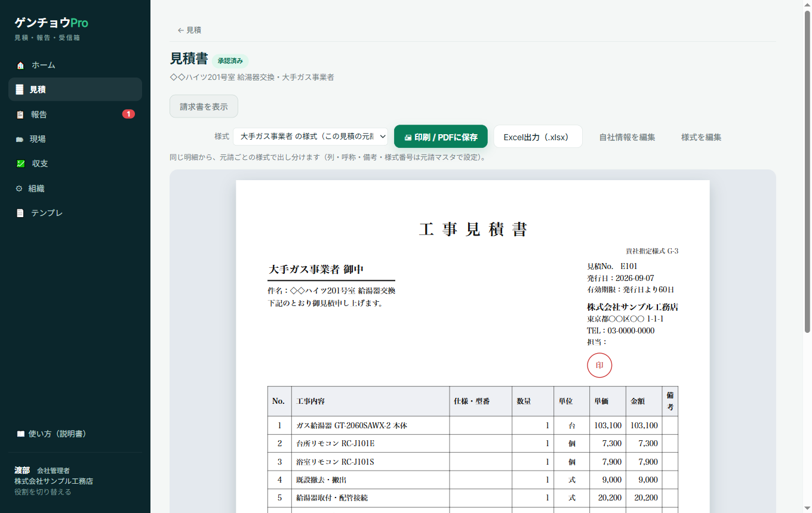Image resolution: width=812 pixels, height=513 pixels.
Task: Open テンプレ in the sidebar
Action: (x=75, y=213)
